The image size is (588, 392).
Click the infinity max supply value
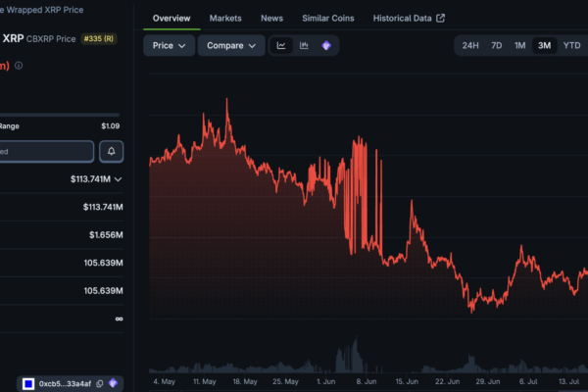[119, 318]
